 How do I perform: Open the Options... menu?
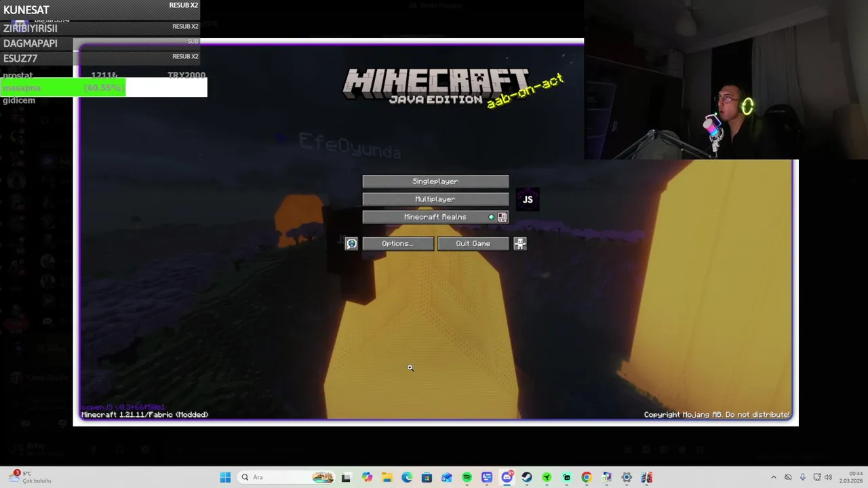(398, 243)
